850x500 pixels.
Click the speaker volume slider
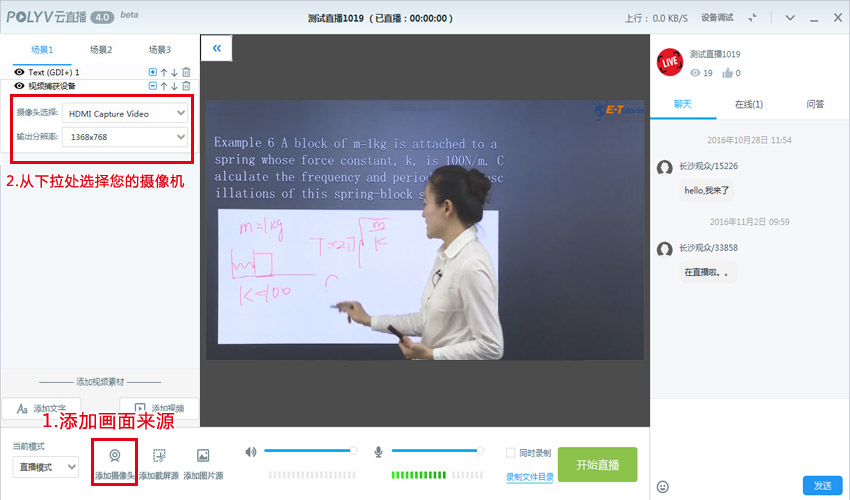[x=308, y=451]
